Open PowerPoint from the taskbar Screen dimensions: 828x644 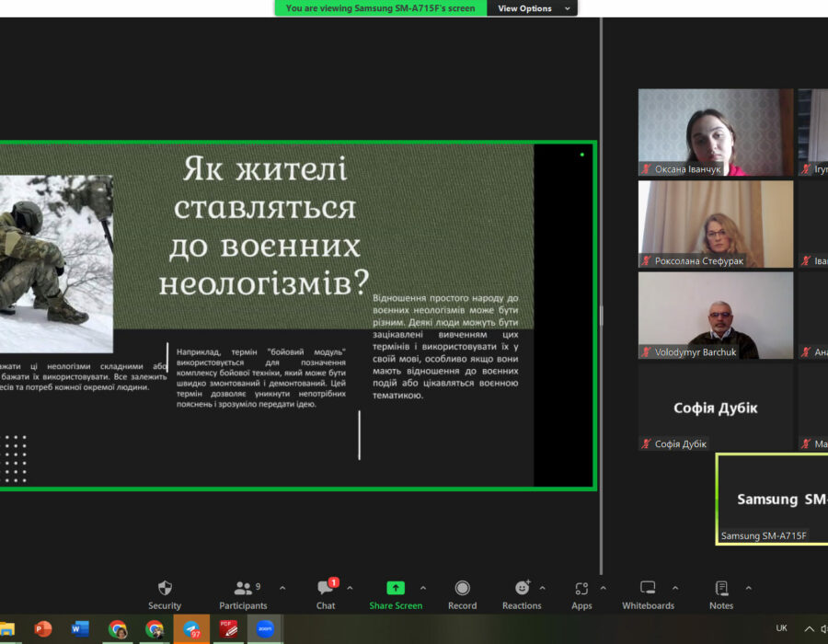[43, 629]
